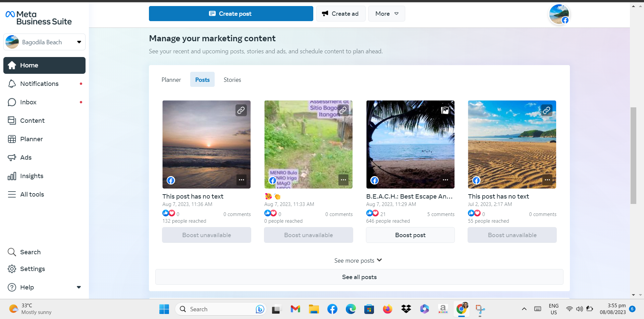Click the taskbar Search field
The image size is (644, 319).
(221, 309)
